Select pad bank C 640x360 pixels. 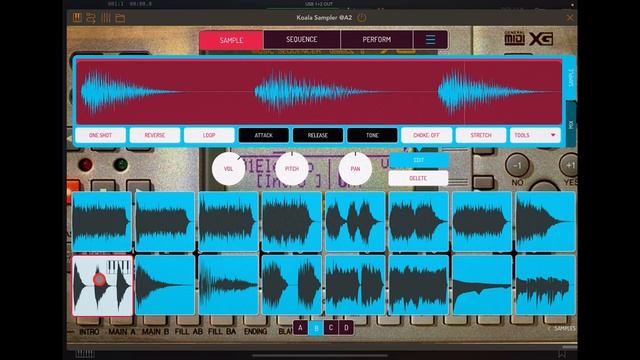(331, 328)
